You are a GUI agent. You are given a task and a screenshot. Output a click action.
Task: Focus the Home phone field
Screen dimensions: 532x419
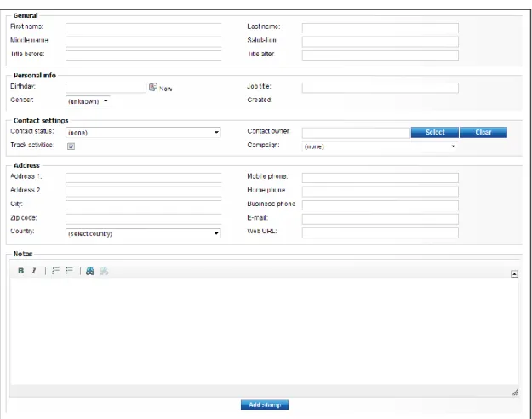pyautogui.click(x=380, y=192)
